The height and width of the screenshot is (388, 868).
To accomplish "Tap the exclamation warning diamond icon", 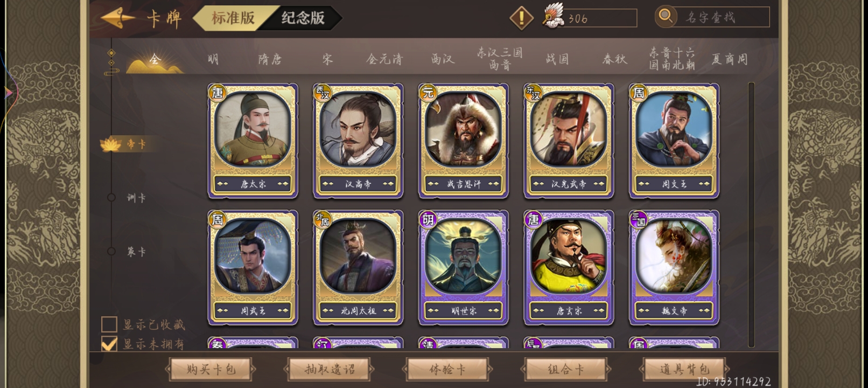I will (x=521, y=18).
